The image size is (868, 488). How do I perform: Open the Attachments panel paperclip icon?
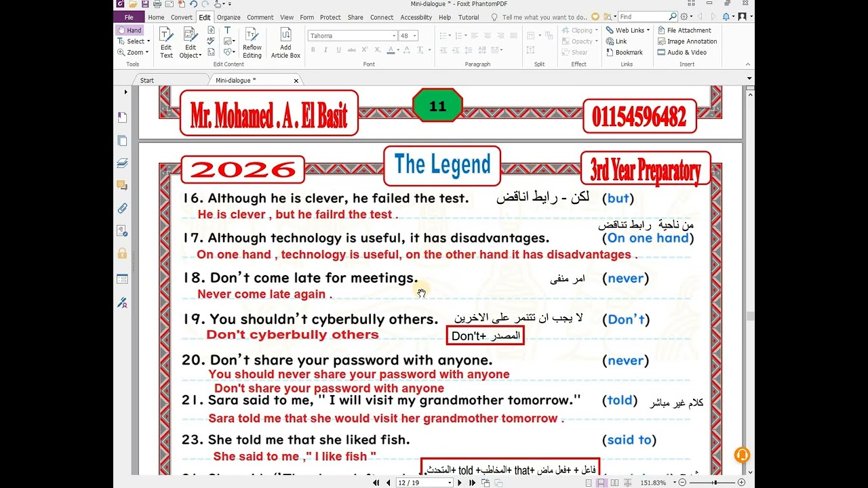point(122,208)
